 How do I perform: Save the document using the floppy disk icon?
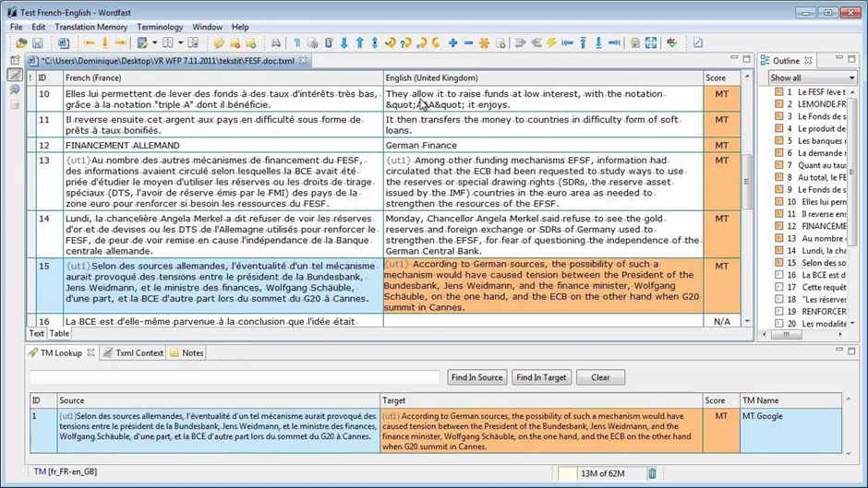(x=38, y=43)
